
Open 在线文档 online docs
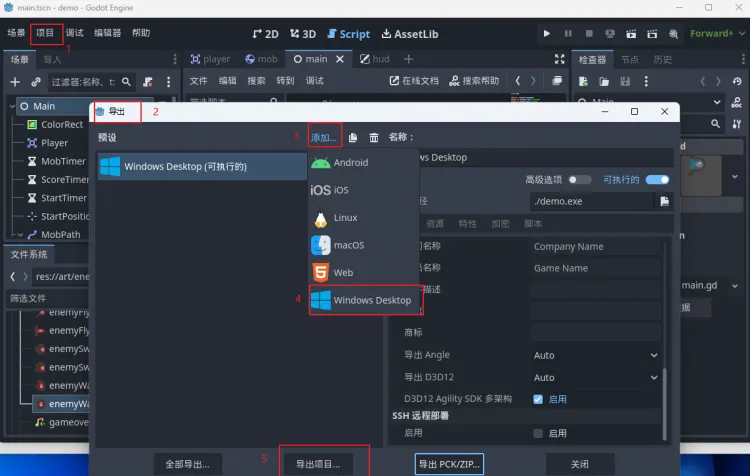[x=414, y=81]
